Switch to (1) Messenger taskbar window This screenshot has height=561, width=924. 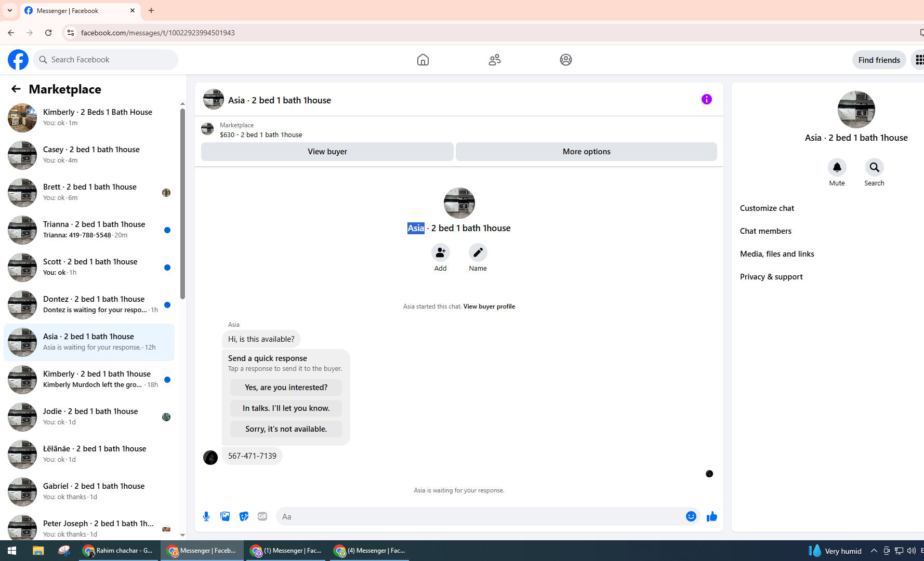coord(286,551)
